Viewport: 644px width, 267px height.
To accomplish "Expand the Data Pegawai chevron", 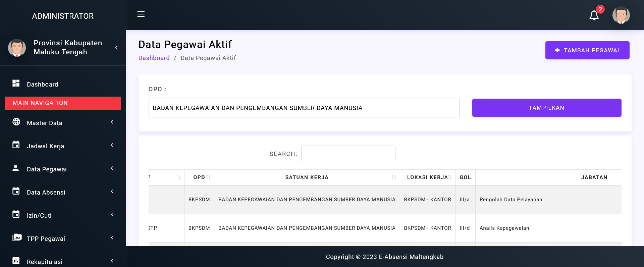I will click(x=112, y=168).
